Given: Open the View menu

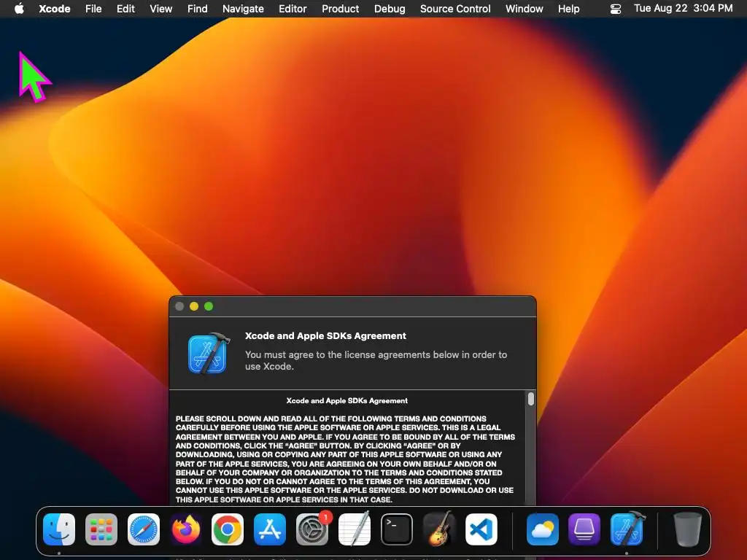Looking at the screenshot, I should click(x=161, y=9).
